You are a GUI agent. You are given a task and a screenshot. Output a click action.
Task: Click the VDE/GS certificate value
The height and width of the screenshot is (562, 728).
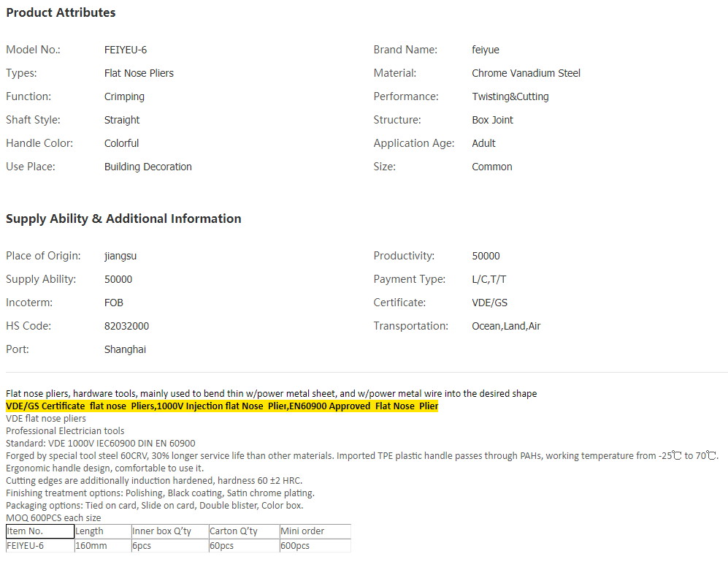[x=491, y=303]
